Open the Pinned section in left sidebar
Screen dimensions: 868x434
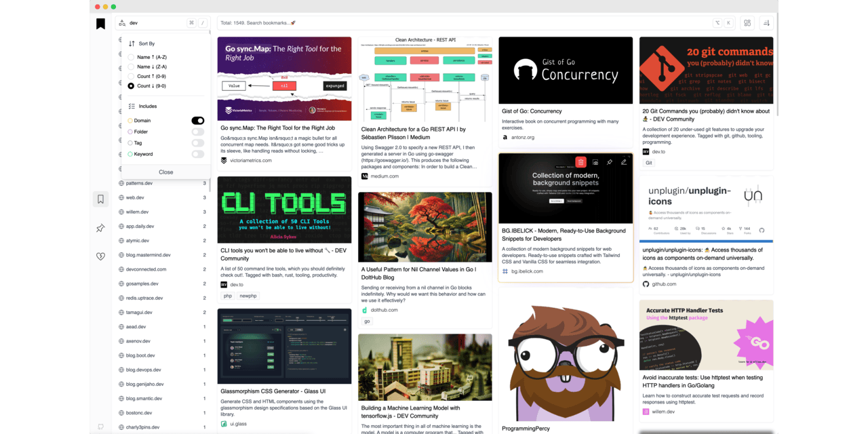coord(100,228)
